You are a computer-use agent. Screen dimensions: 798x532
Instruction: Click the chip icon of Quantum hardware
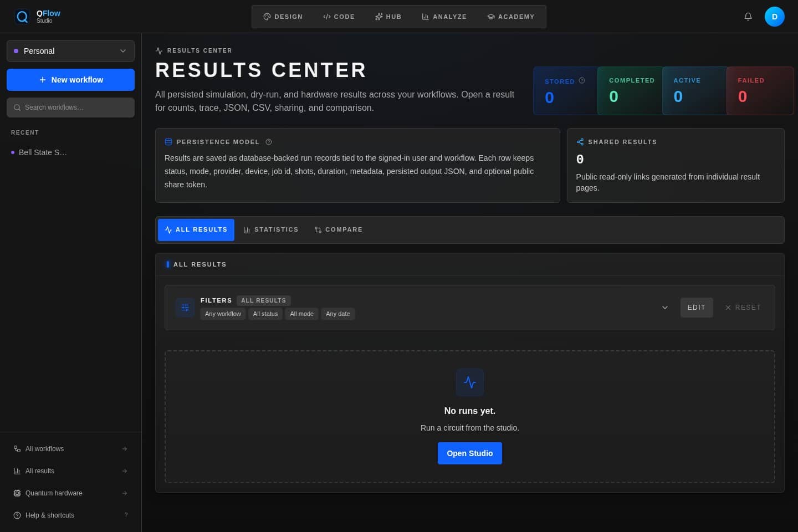click(x=17, y=493)
